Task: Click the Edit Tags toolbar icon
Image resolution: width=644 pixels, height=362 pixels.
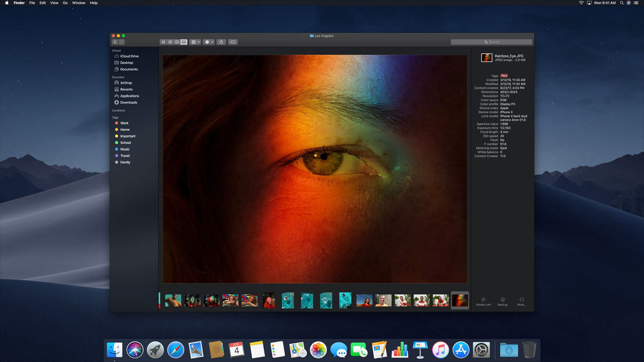Action: [233, 42]
